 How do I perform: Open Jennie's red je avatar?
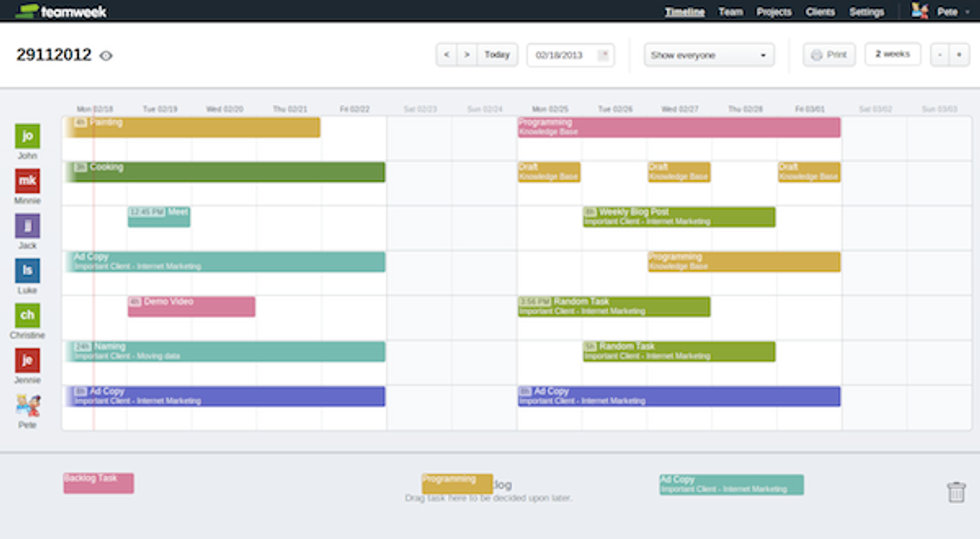[28, 360]
